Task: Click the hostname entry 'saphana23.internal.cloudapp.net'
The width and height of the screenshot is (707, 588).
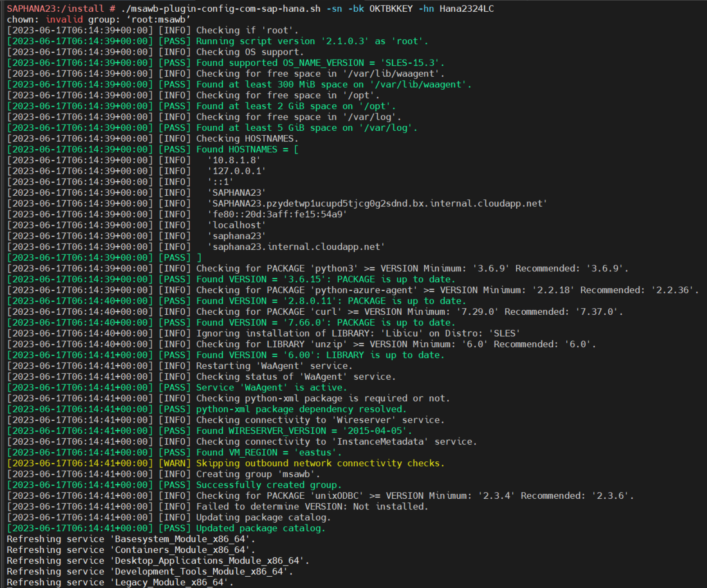Action: coord(296,247)
